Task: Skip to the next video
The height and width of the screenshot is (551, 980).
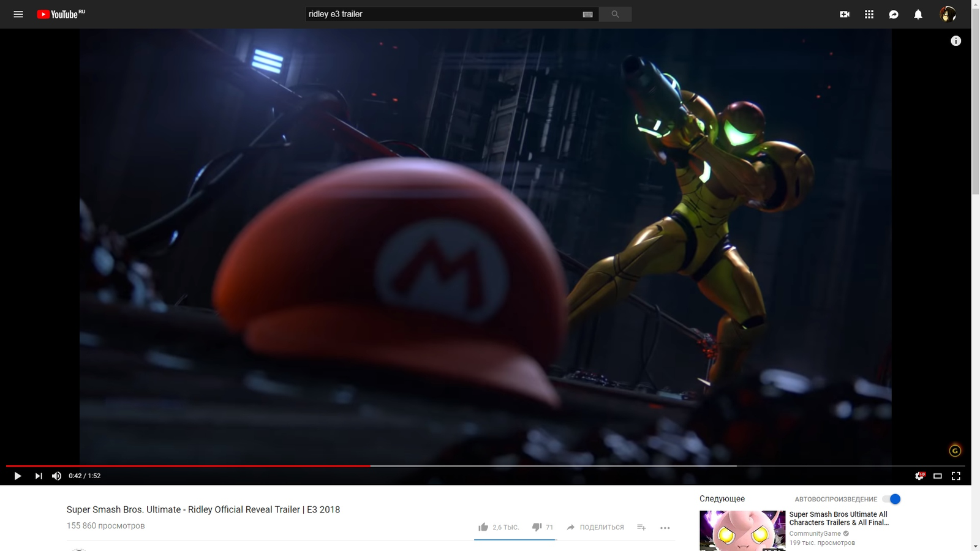Action: 39,476
